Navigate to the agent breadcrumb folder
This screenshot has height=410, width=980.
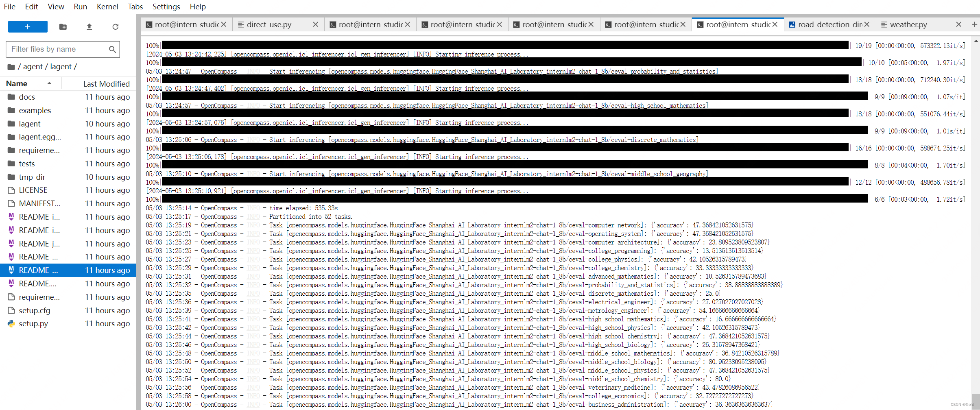pos(33,67)
